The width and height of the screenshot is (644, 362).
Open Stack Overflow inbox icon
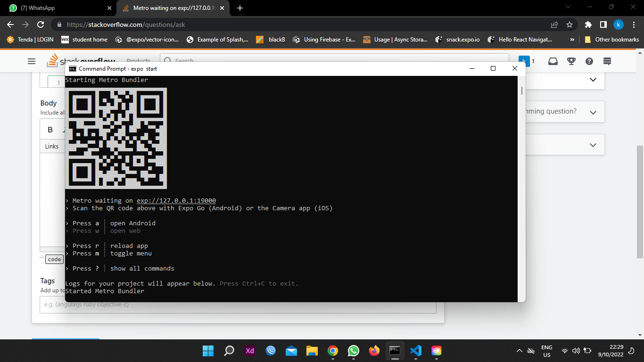pos(553,61)
